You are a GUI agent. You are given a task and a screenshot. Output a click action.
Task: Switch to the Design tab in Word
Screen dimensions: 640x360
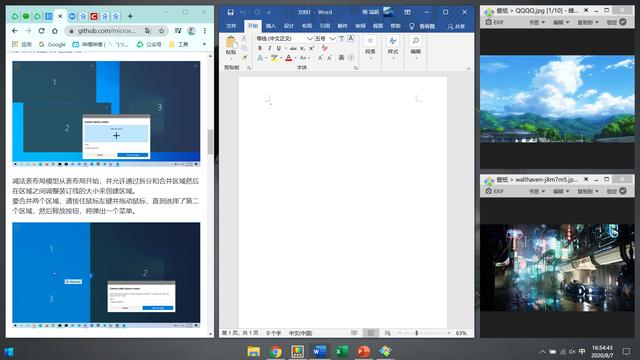289,26
